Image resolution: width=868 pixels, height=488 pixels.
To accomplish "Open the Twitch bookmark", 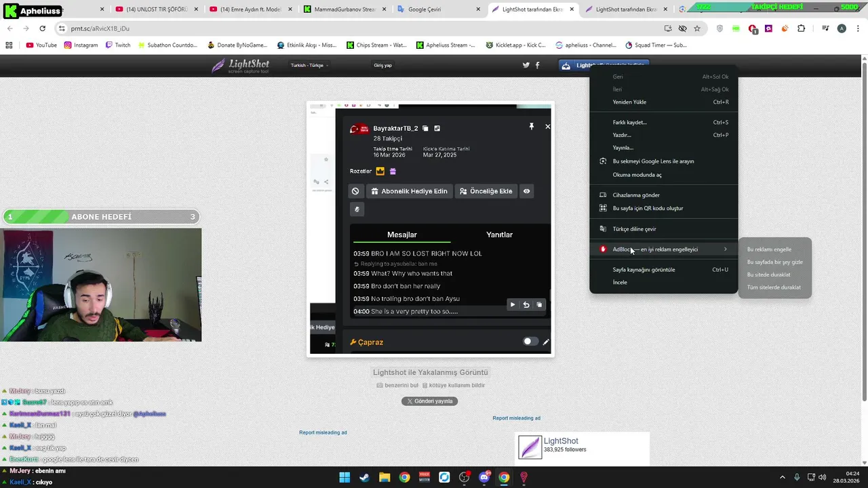I will coord(118,45).
